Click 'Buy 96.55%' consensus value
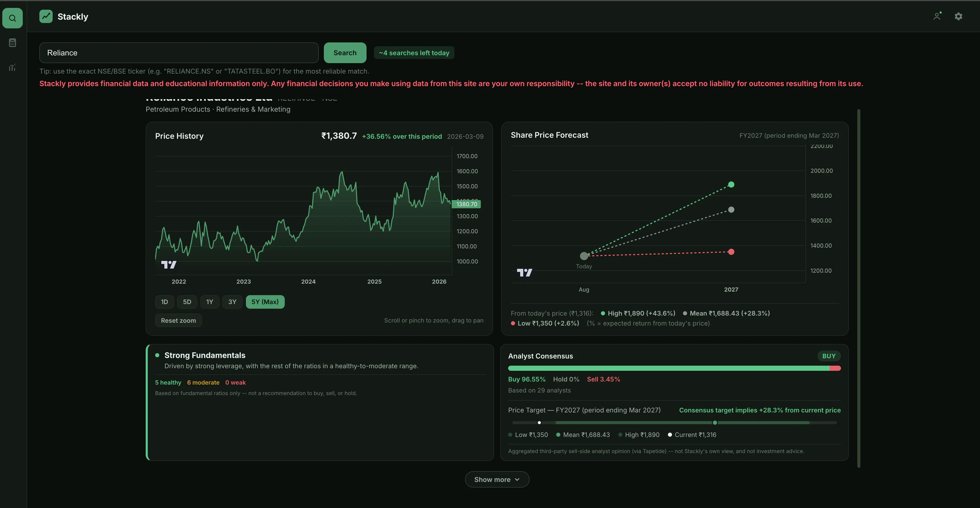The width and height of the screenshot is (980, 508). pos(527,379)
